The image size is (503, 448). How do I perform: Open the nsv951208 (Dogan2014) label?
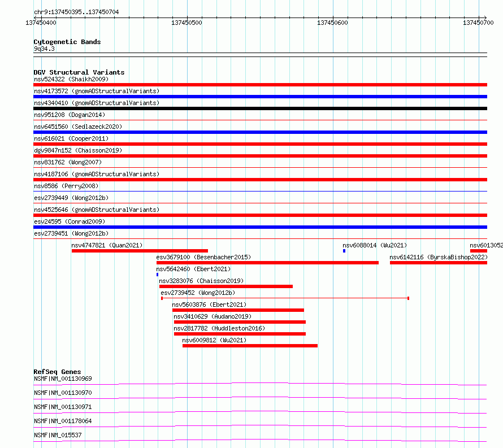[x=70, y=115]
